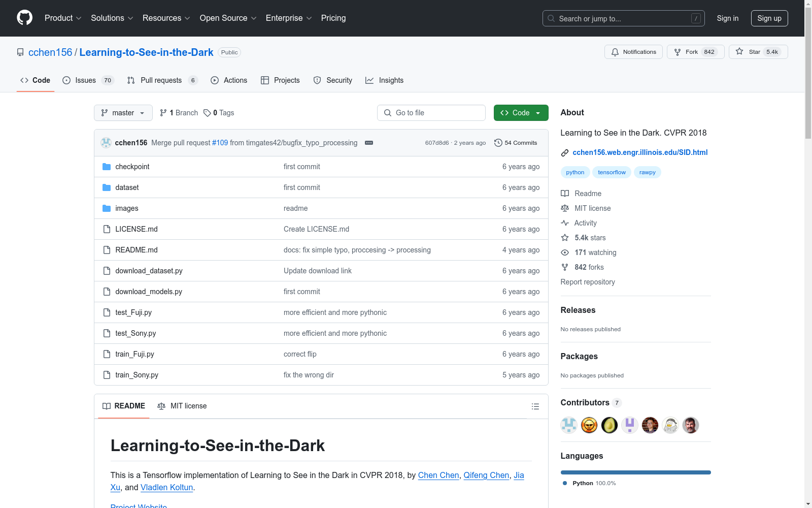
Task: Open the Vladlen Koltun author link
Action: pos(167,487)
